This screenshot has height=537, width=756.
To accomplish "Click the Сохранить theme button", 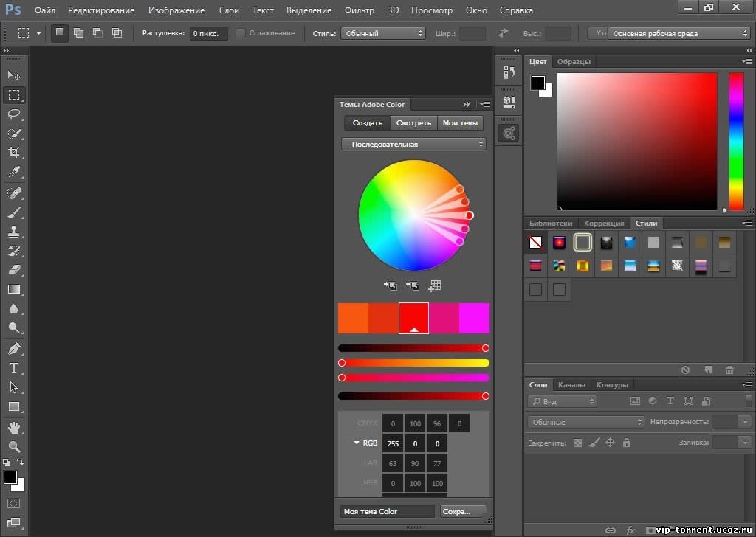I will click(x=463, y=511).
